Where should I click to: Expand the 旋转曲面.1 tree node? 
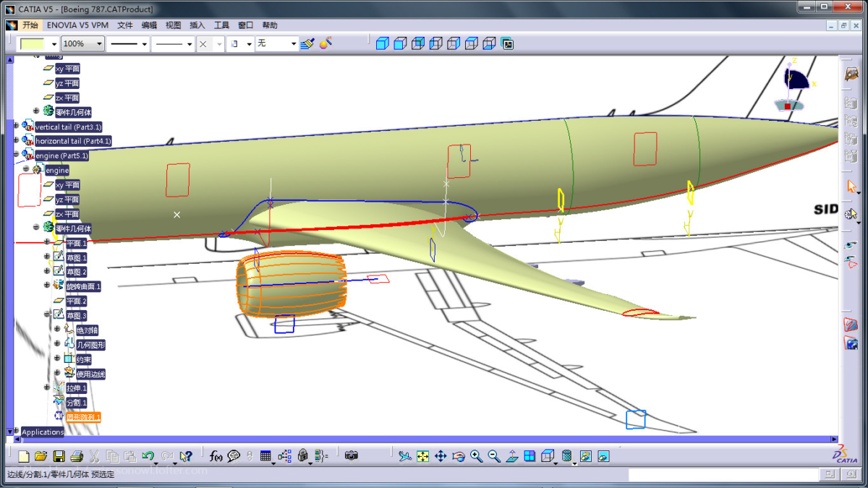click(x=47, y=286)
